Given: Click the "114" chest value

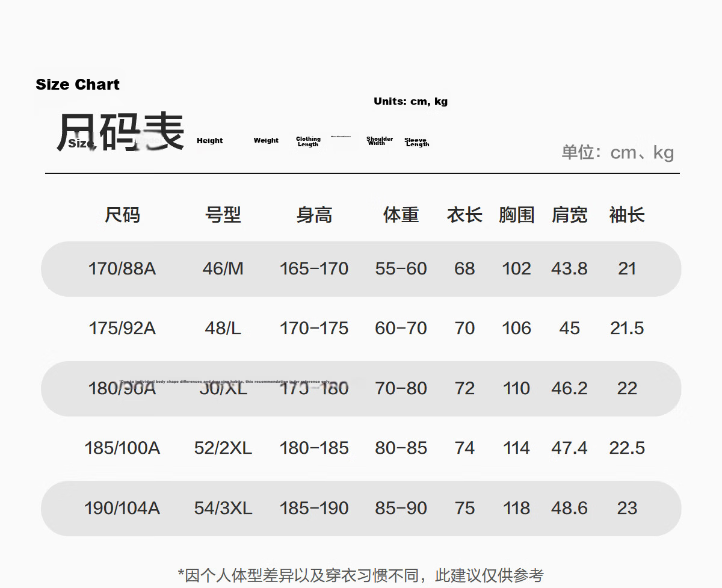Looking at the screenshot, I should tap(517, 448).
